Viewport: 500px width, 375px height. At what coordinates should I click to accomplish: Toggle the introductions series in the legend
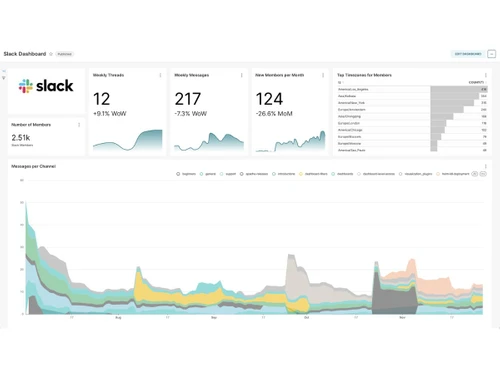[284, 174]
